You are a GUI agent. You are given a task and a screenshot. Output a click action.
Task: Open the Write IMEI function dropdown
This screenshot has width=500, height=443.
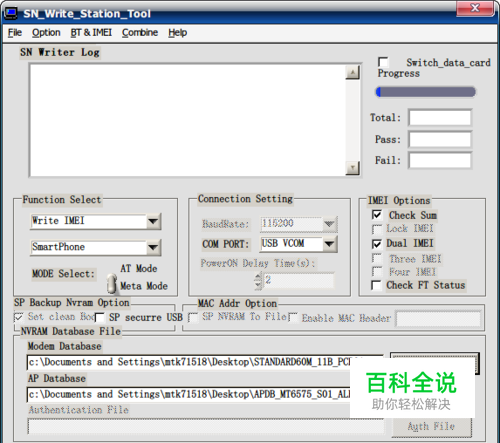pyautogui.click(x=153, y=221)
